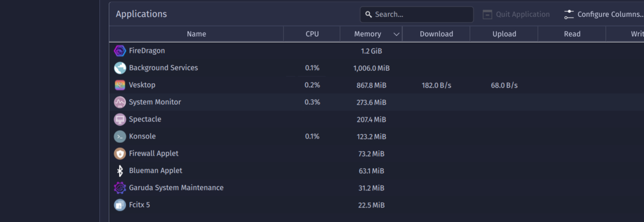
Task: Toggle the Memory column sort arrow
Action: [x=397, y=34]
